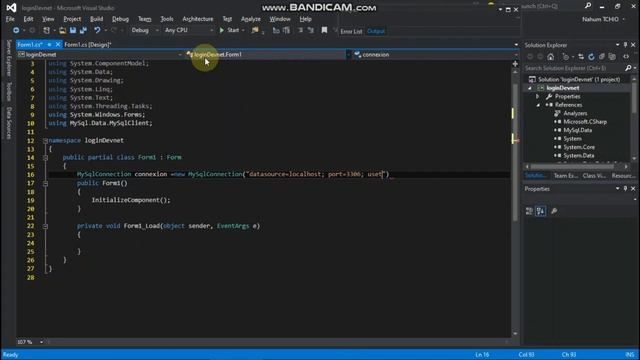The image size is (640, 360).
Task: Pin the Solution Explorer panel
Action: coord(625,45)
